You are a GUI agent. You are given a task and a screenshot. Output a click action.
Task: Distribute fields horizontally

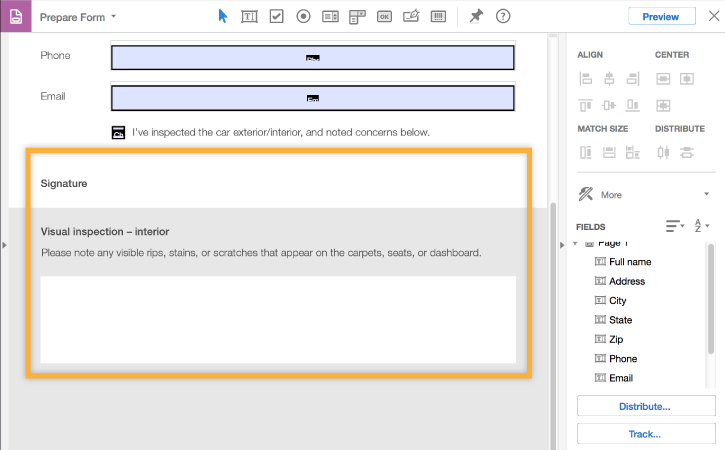point(663,152)
